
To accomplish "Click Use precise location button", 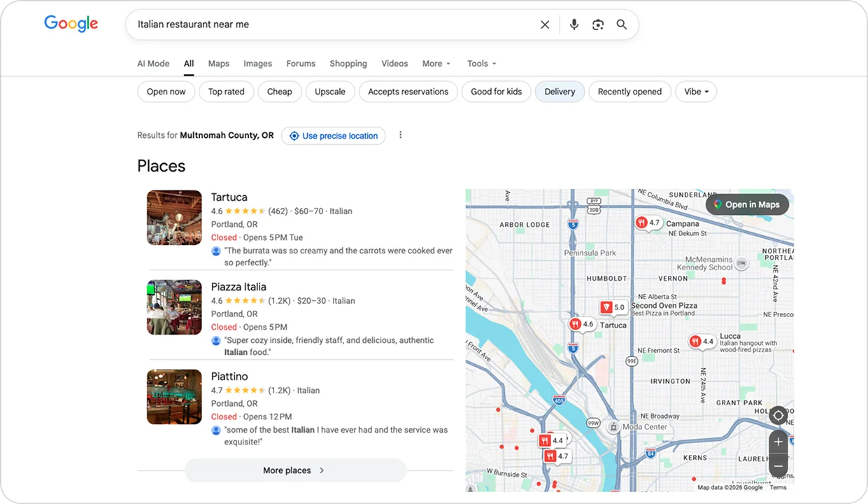I will [334, 136].
